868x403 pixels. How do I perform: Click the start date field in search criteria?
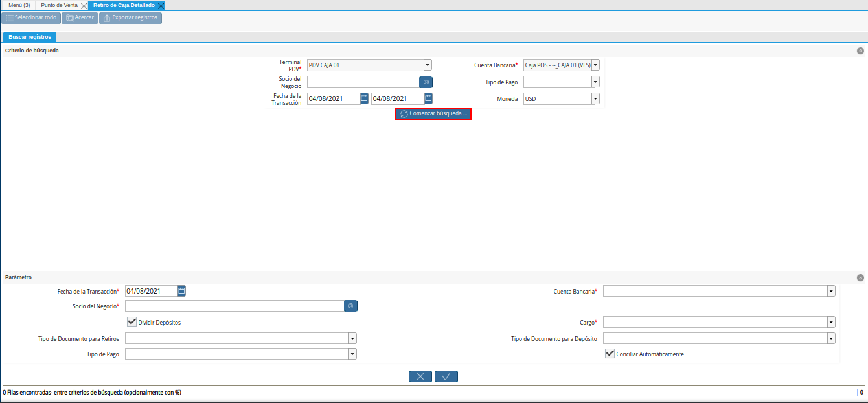tap(334, 98)
